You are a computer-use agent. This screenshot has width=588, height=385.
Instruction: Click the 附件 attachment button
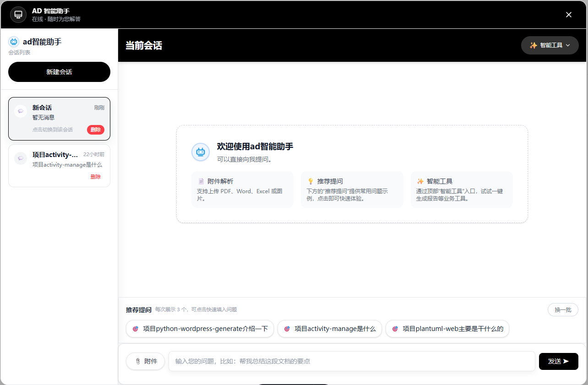coord(145,361)
